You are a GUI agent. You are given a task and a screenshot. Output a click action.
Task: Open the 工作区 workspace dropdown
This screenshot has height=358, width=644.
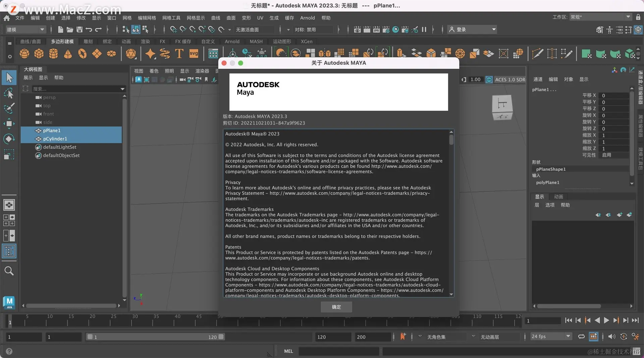pos(600,17)
